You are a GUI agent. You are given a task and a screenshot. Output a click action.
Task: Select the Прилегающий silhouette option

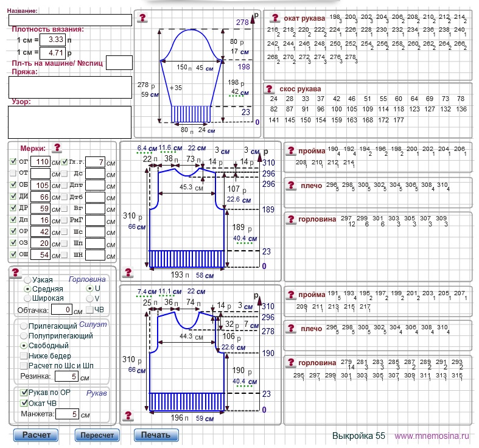pyautogui.click(x=24, y=326)
